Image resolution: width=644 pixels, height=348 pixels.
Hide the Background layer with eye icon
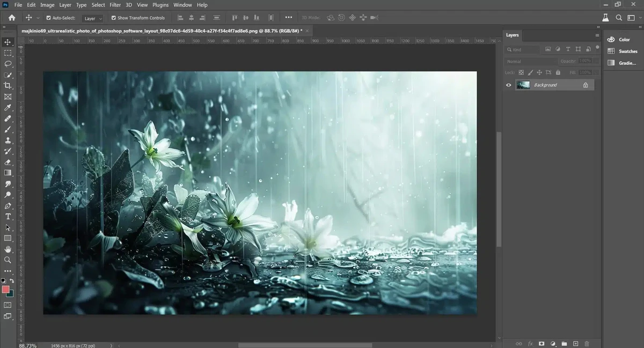509,85
